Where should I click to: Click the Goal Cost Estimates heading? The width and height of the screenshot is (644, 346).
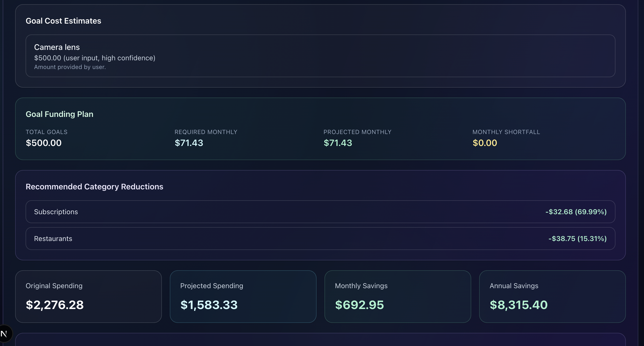click(63, 21)
